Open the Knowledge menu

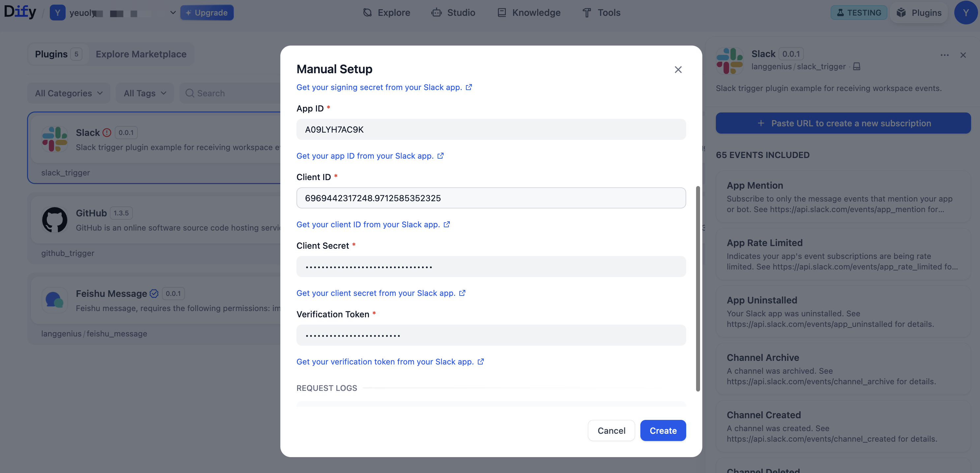529,13
